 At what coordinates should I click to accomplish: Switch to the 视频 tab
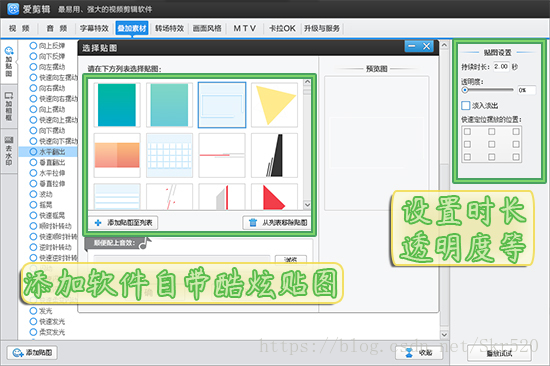(19, 28)
